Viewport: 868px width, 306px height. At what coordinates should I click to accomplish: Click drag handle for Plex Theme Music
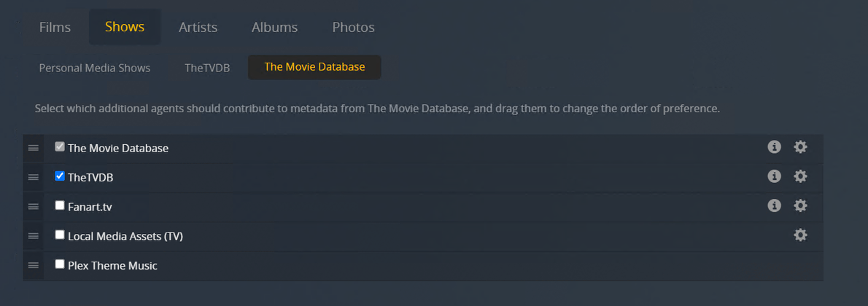click(33, 265)
